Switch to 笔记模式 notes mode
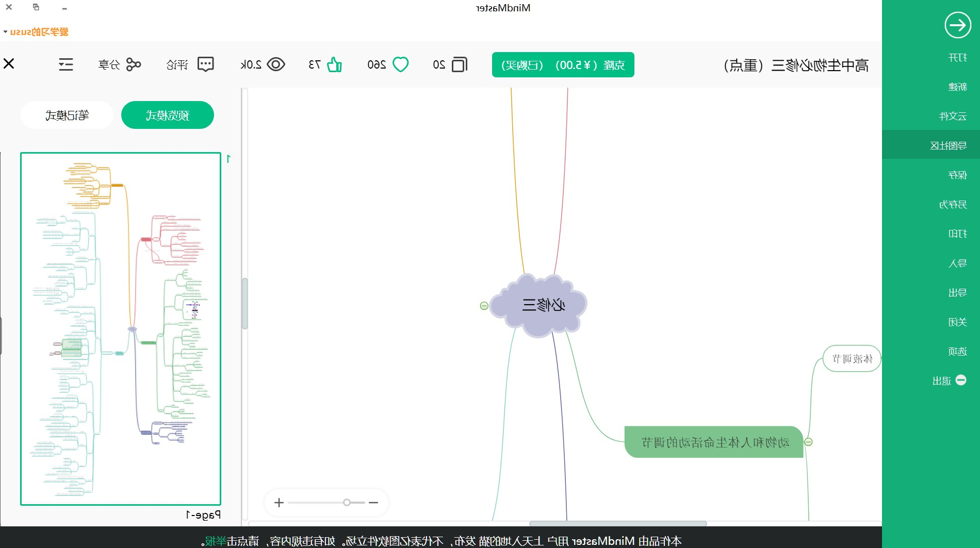Image resolution: width=980 pixels, height=548 pixels. point(67,115)
